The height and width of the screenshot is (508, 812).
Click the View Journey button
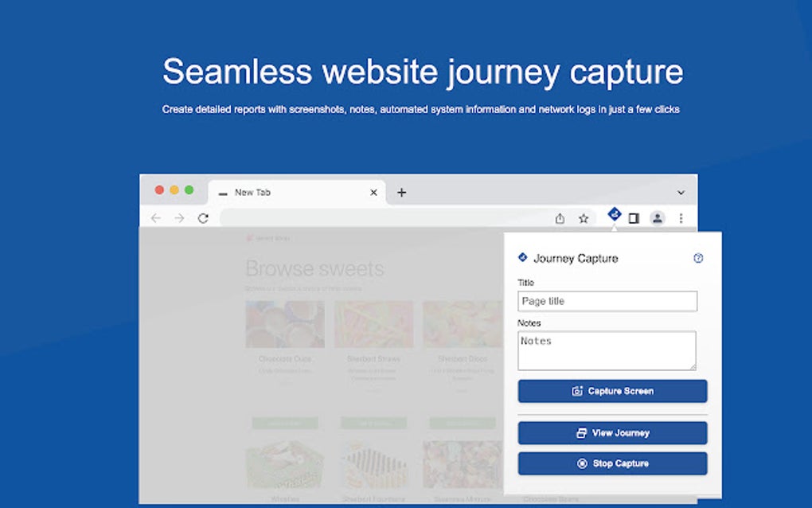click(612, 432)
